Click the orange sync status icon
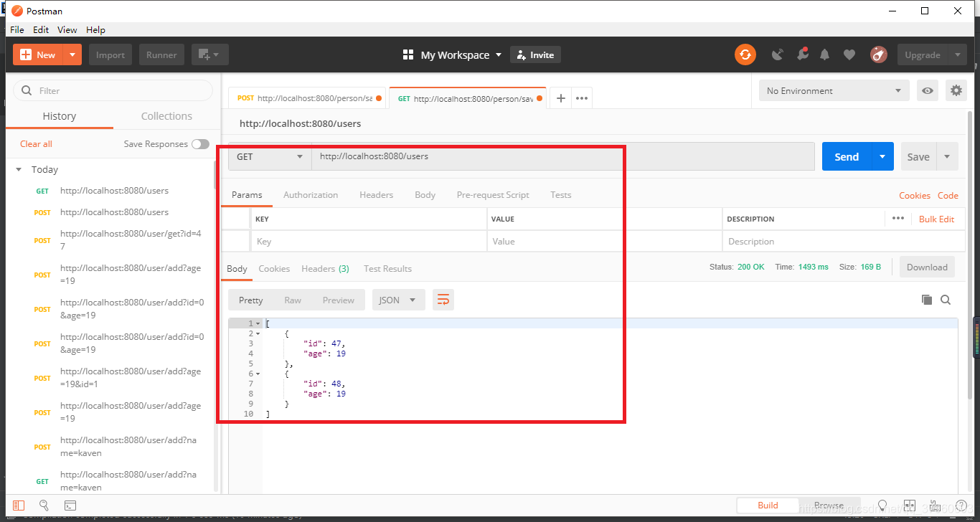 (x=745, y=54)
